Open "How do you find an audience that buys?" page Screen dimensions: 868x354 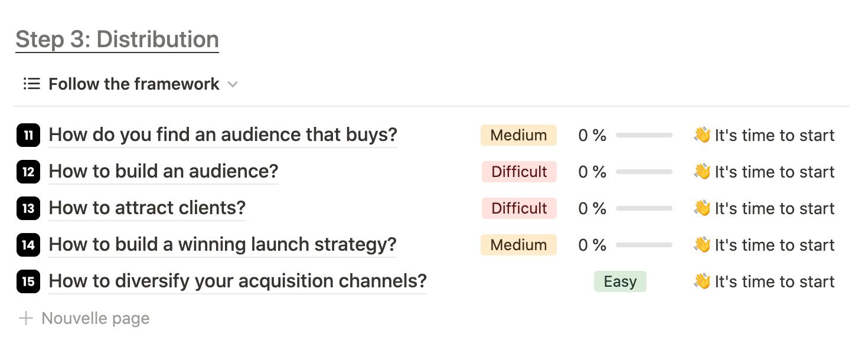click(x=223, y=135)
